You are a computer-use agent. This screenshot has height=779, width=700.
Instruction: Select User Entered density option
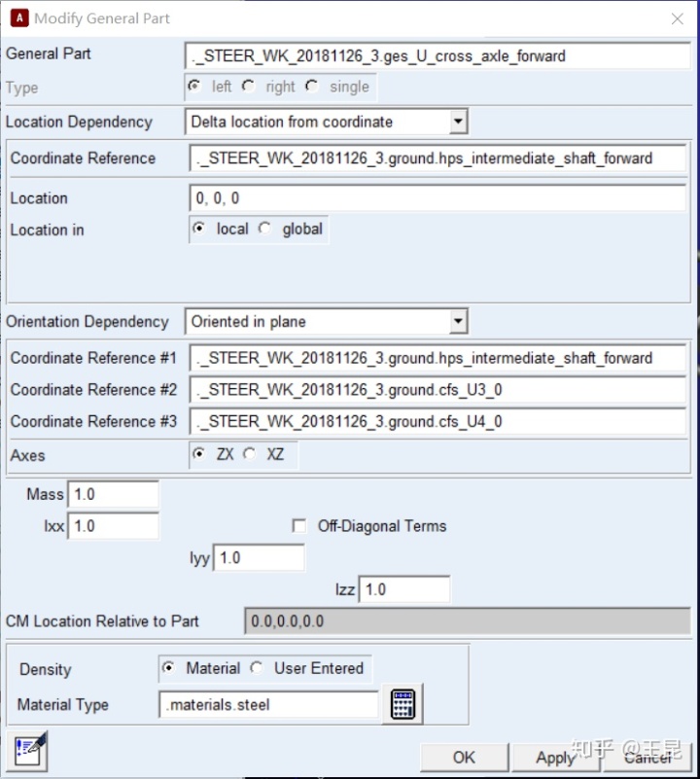pyautogui.click(x=258, y=668)
